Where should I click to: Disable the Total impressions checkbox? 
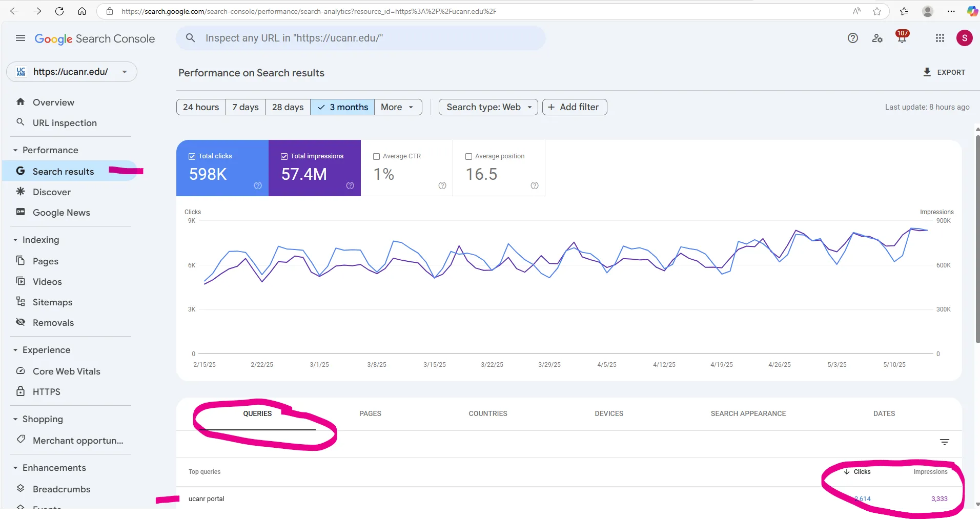click(x=284, y=156)
